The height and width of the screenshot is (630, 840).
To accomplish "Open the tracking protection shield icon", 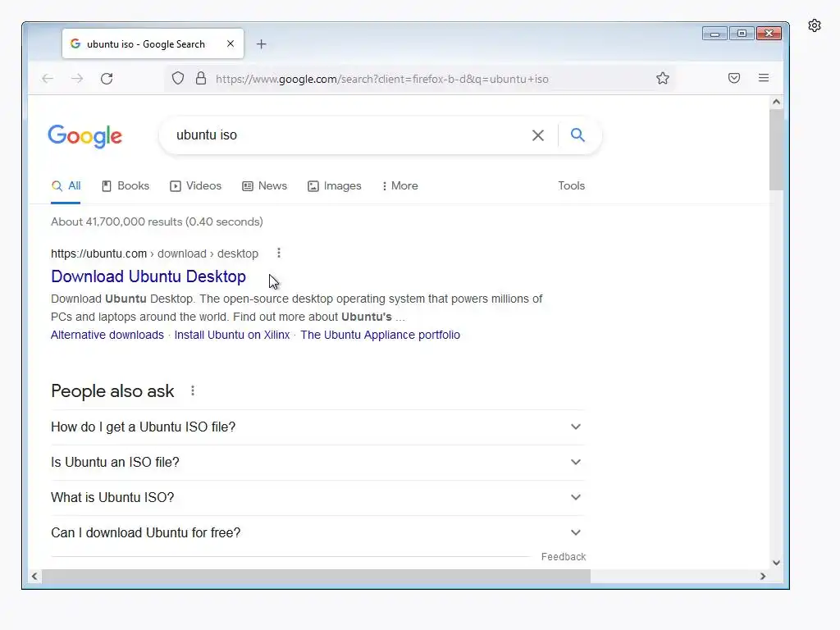I will 178,79.
